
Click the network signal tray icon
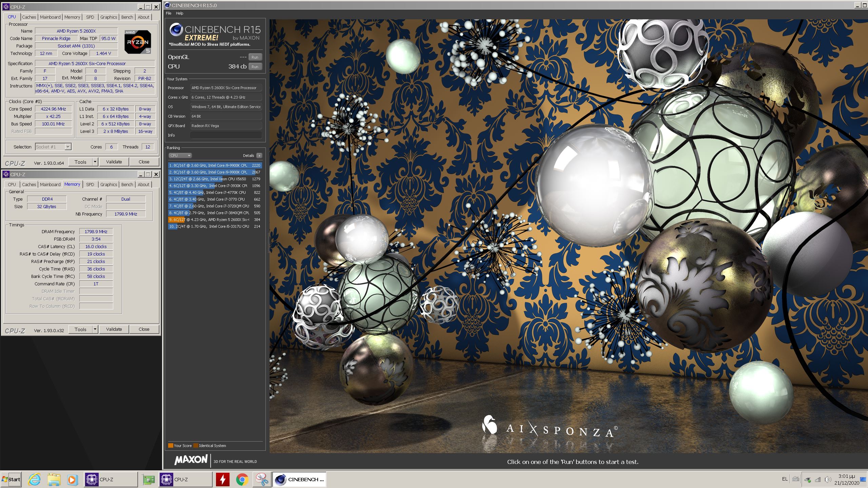818,480
